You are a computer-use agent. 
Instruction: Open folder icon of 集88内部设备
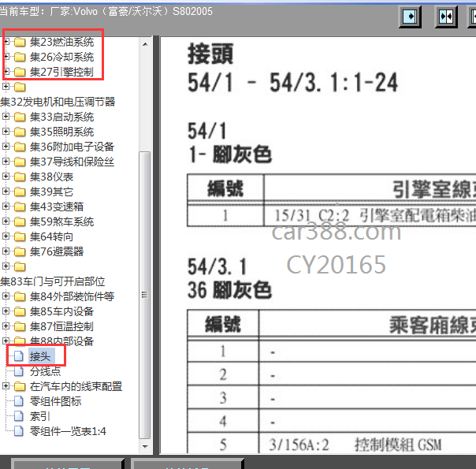pyautogui.click(x=20, y=341)
